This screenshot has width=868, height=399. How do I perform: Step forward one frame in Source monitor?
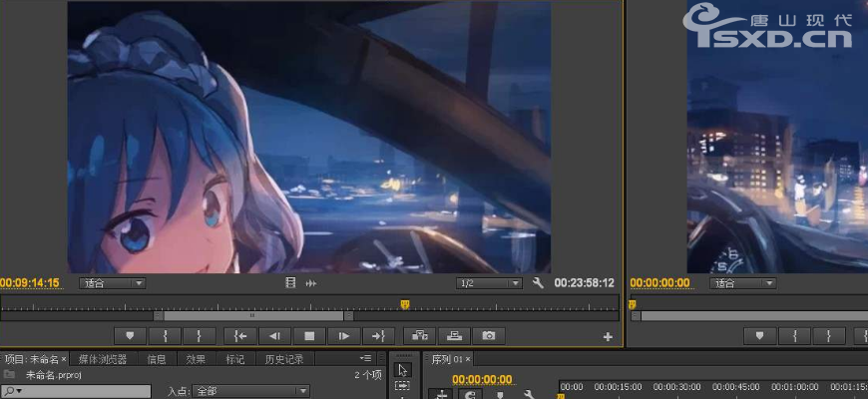344,335
